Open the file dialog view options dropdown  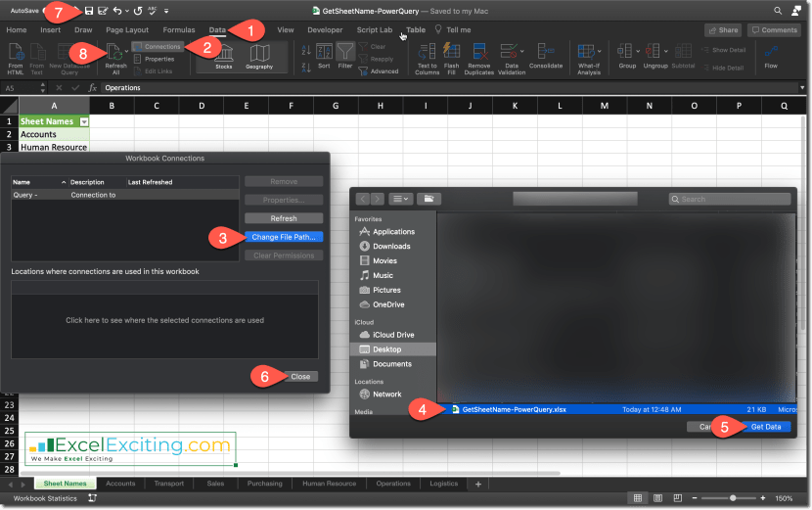(400, 199)
